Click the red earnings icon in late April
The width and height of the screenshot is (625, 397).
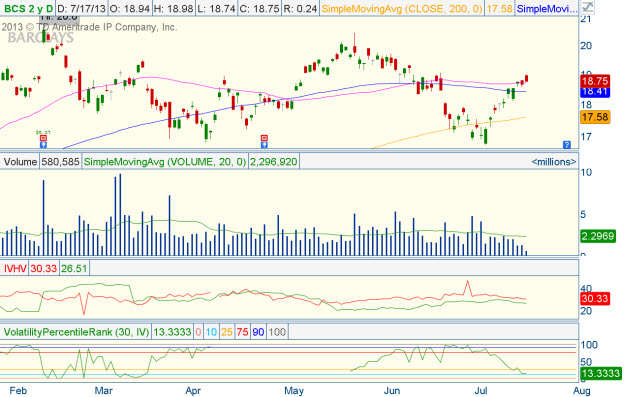[264, 138]
